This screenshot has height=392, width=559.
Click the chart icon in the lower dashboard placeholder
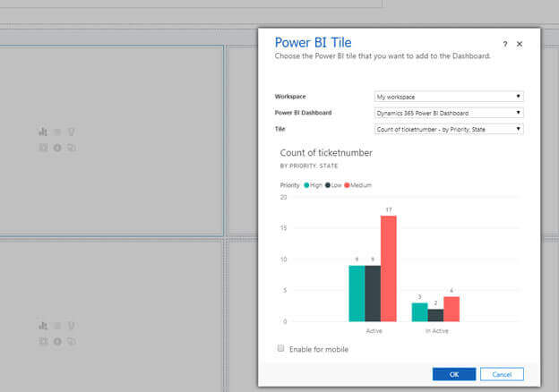pos(43,326)
